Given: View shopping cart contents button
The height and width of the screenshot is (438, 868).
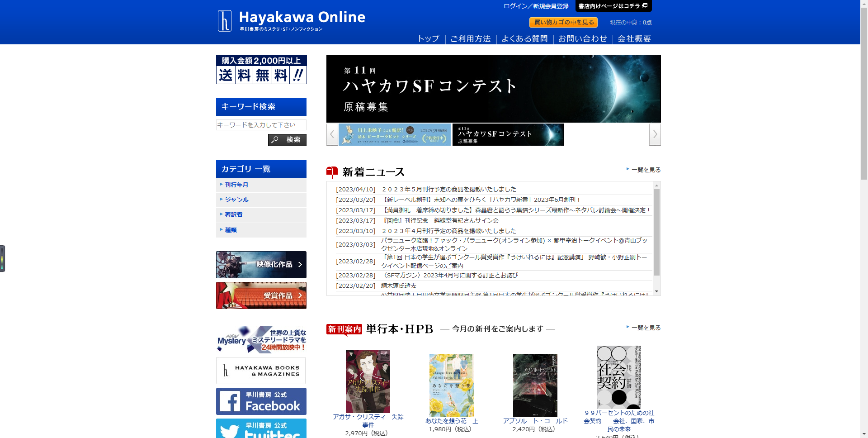Looking at the screenshot, I should 563,22.
